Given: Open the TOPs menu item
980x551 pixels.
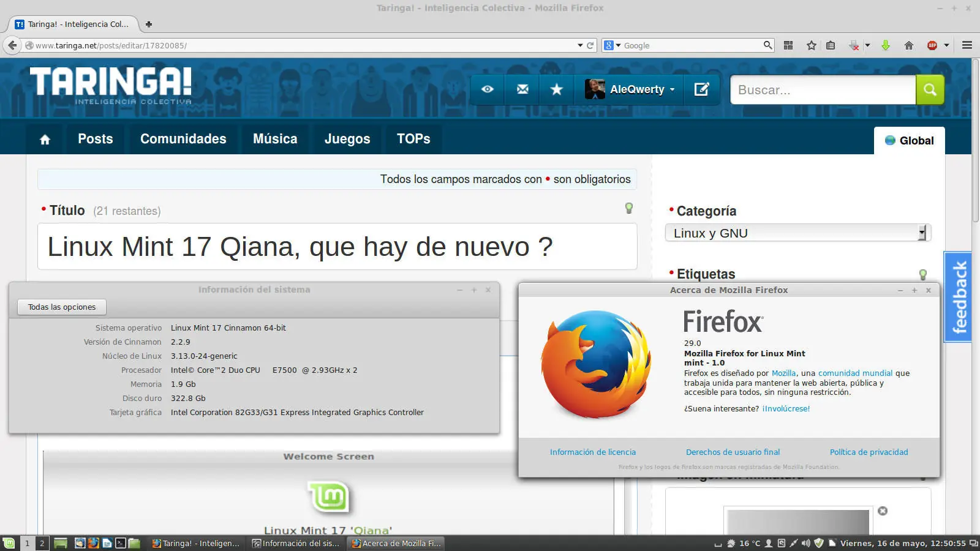Looking at the screenshot, I should click(413, 139).
